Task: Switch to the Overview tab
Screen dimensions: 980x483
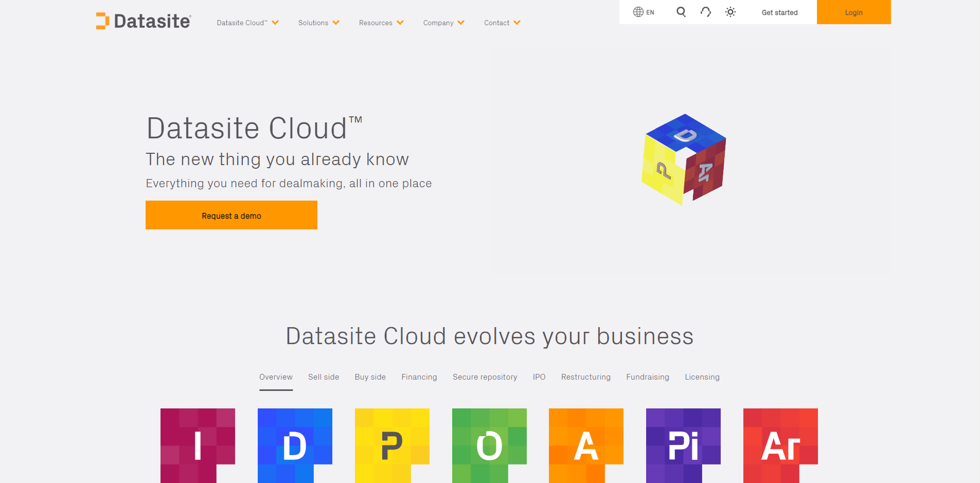Action: coord(276,377)
